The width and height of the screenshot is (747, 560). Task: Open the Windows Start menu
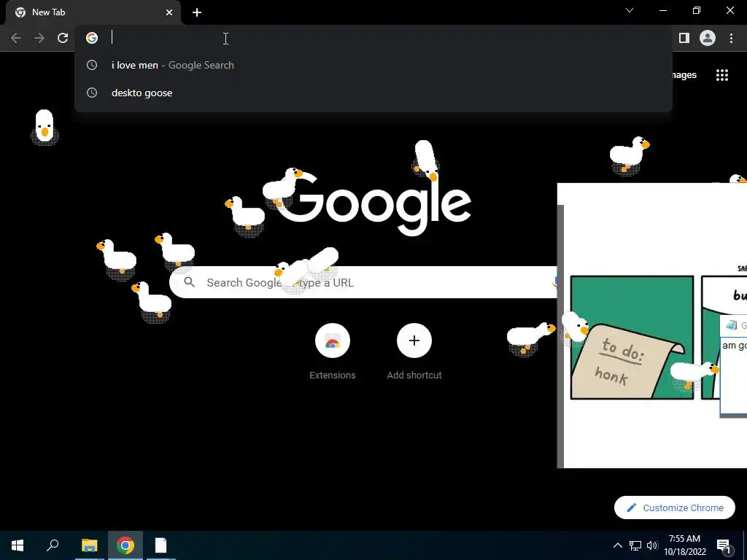click(18, 545)
